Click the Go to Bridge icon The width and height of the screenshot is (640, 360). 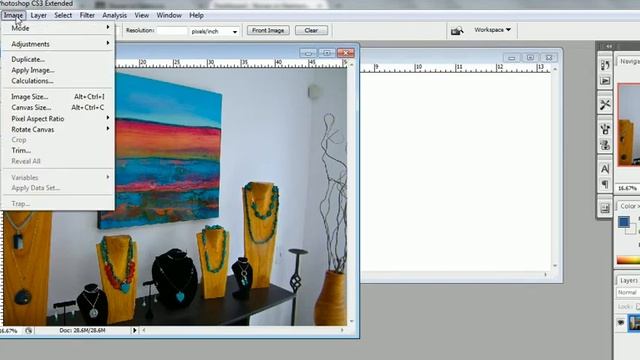(x=457, y=31)
